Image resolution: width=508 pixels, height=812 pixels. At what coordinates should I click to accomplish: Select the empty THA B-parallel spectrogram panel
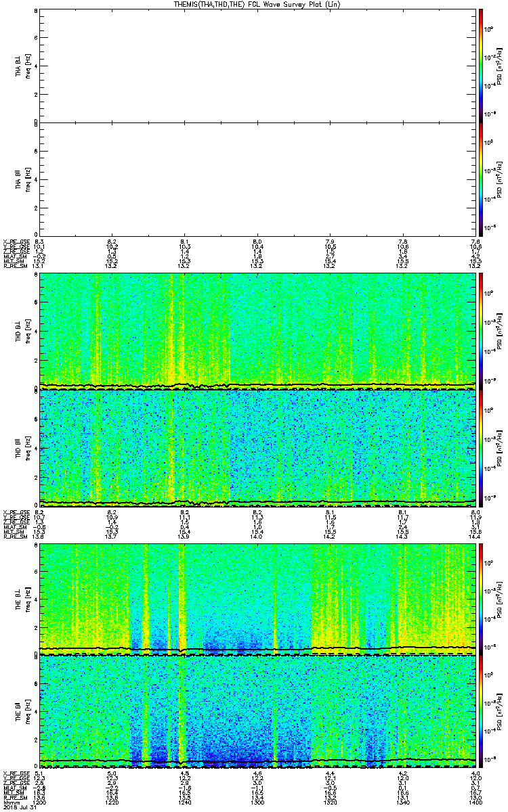(257, 179)
